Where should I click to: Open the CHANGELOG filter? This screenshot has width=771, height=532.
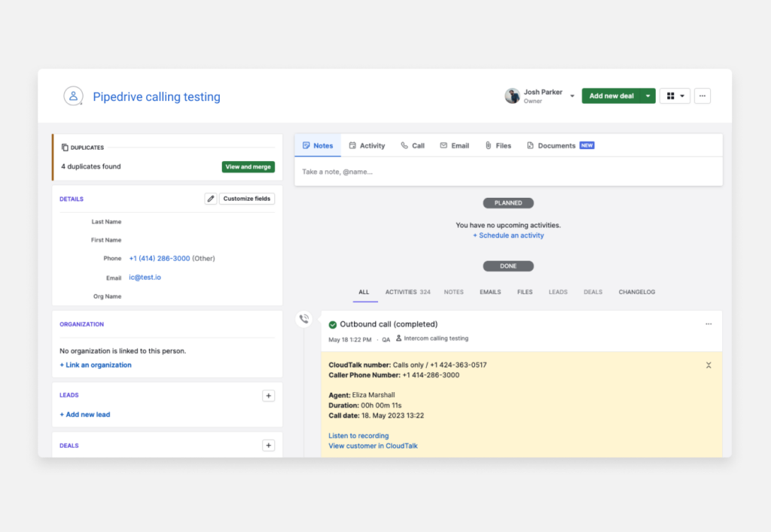[637, 292]
